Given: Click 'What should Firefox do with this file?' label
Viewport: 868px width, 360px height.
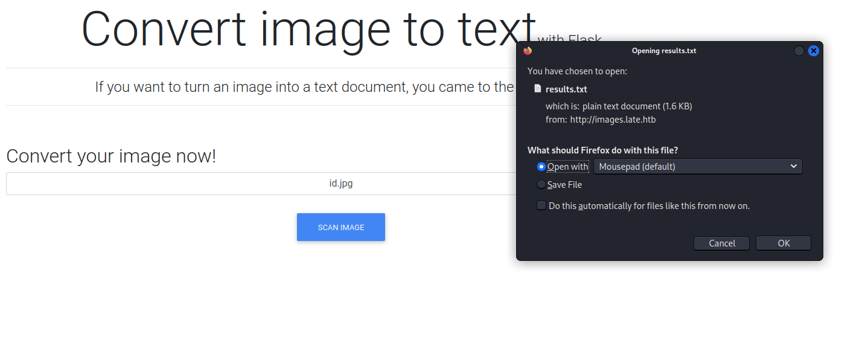Looking at the screenshot, I should [x=602, y=150].
